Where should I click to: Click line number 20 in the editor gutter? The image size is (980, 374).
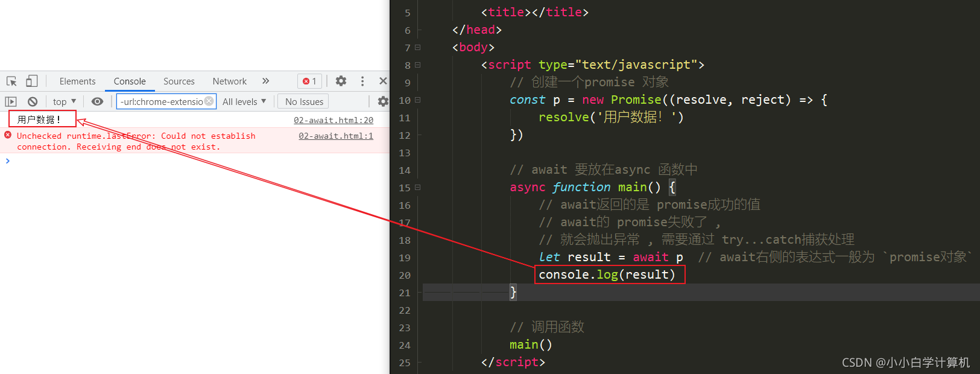pyautogui.click(x=405, y=275)
